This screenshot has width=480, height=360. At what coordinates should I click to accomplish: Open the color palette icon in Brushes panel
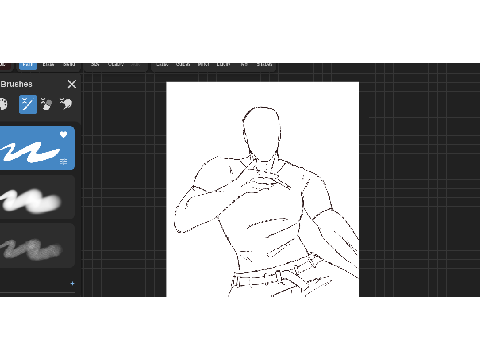coord(3,104)
